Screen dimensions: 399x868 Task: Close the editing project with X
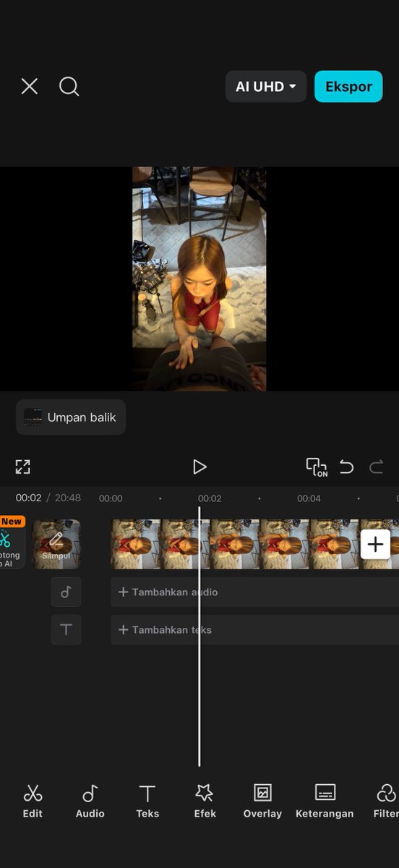point(29,87)
